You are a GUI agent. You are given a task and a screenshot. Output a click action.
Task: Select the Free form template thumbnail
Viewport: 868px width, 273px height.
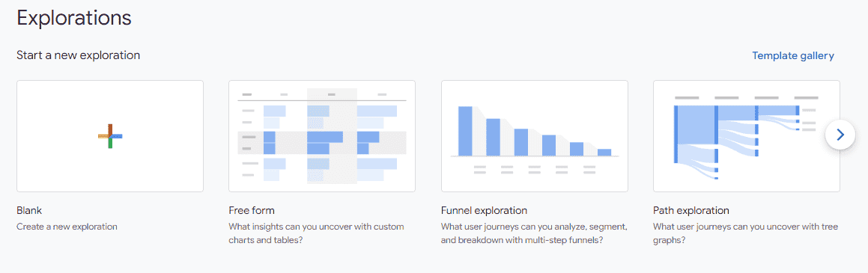[322, 136]
